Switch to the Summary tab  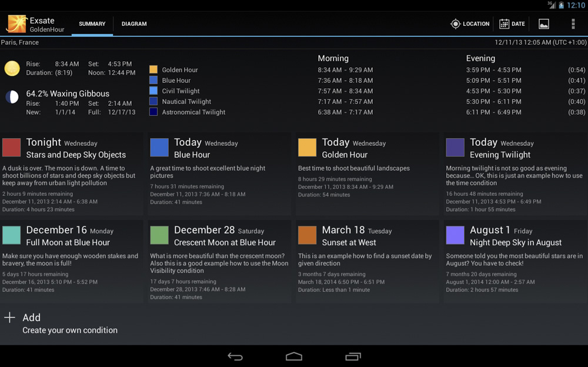(92, 24)
